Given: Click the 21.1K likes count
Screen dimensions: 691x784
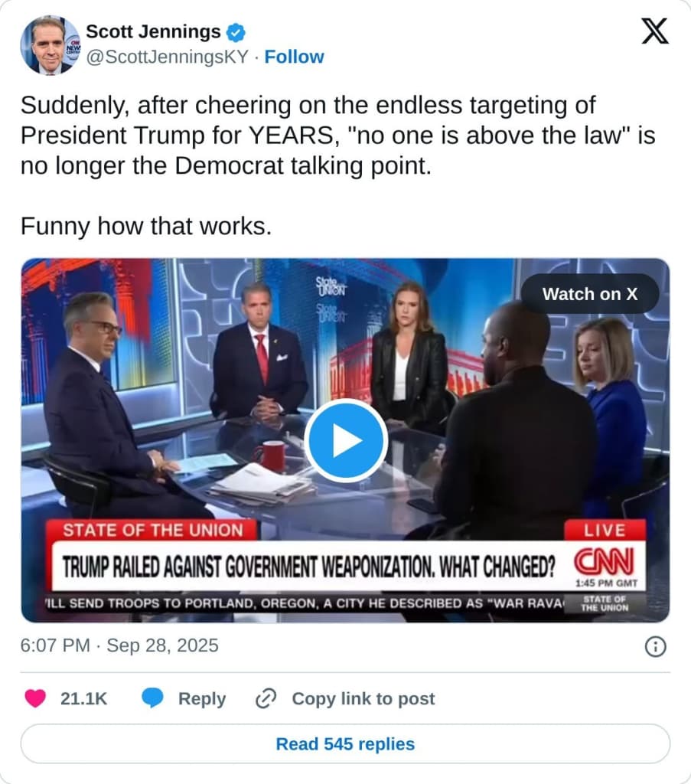Looking at the screenshot, I should pyautogui.click(x=83, y=698).
